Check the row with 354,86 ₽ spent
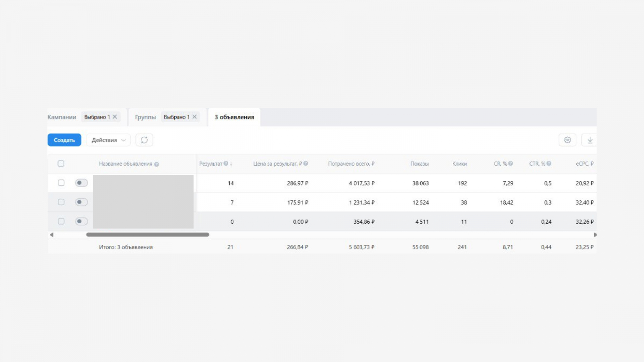 pos(61,221)
